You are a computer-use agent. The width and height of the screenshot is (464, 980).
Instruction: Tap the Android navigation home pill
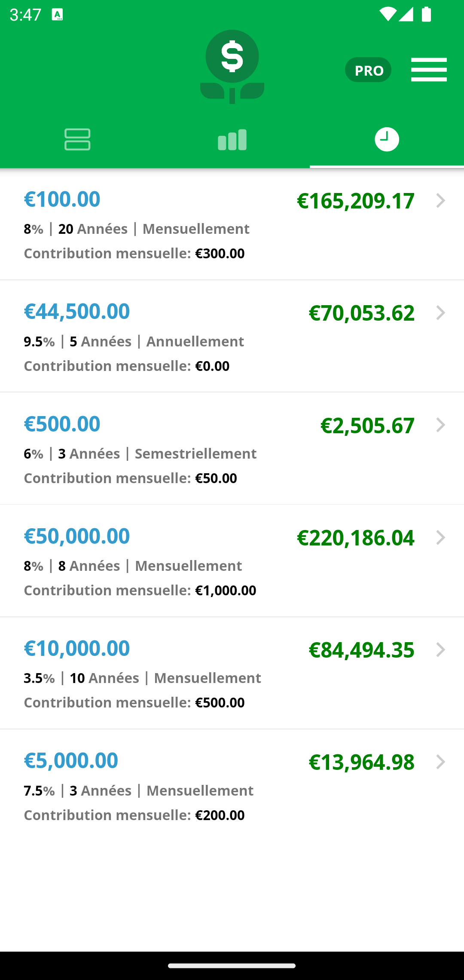(232, 966)
